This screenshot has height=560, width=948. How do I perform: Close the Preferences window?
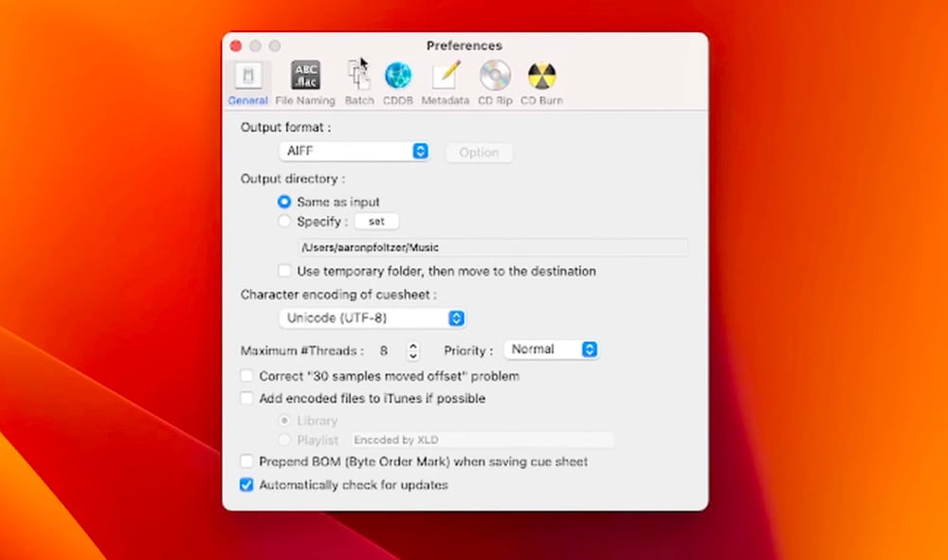pyautogui.click(x=236, y=45)
